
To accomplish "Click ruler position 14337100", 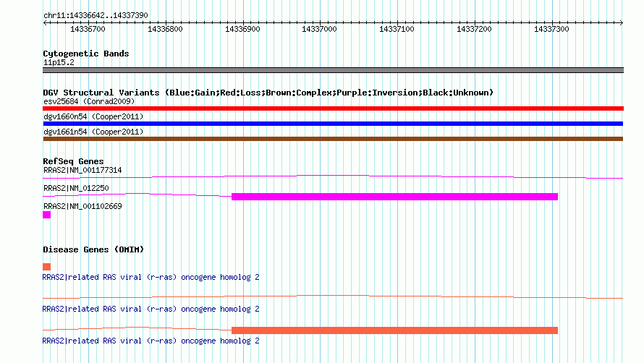I will coord(397,29).
